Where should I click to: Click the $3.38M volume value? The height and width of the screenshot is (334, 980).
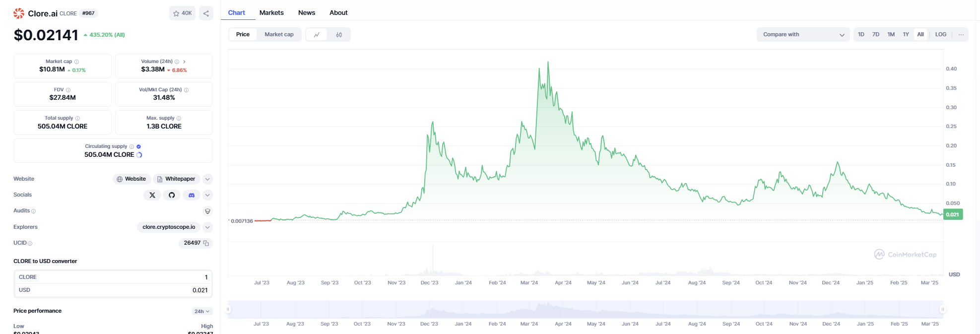click(153, 69)
